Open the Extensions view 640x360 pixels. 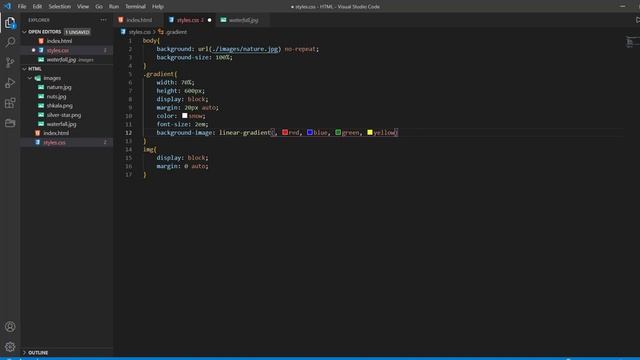pos(10,103)
